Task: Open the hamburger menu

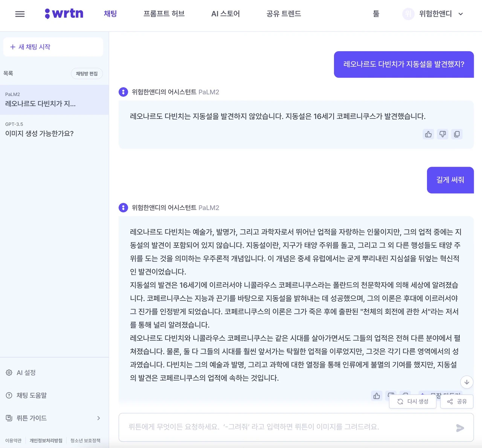Action: tap(20, 14)
